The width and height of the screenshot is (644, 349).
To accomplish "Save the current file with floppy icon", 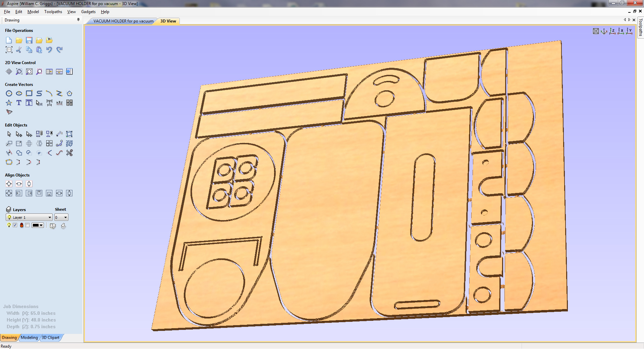I will (29, 40).
